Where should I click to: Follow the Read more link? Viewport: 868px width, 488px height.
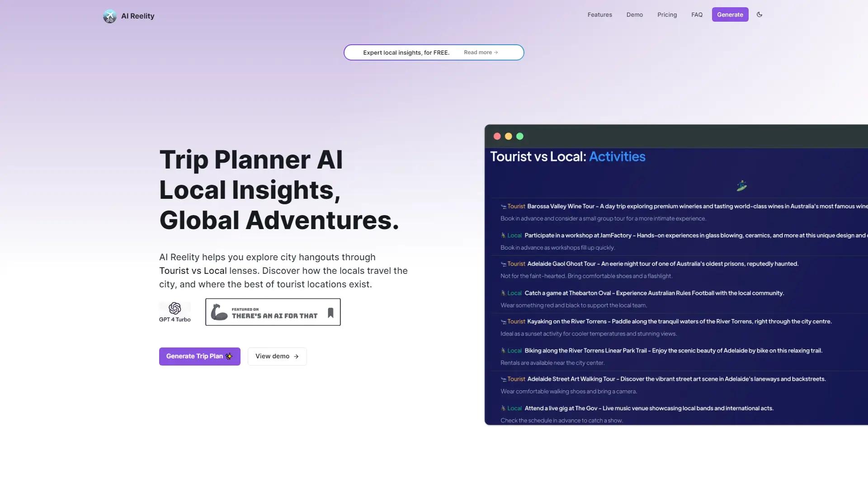tap(481, 52)
